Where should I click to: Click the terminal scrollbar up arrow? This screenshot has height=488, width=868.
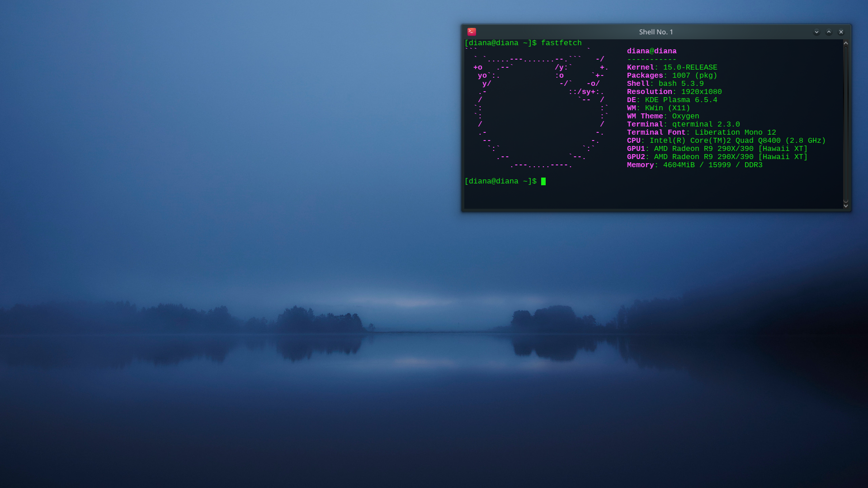point(846,43)
